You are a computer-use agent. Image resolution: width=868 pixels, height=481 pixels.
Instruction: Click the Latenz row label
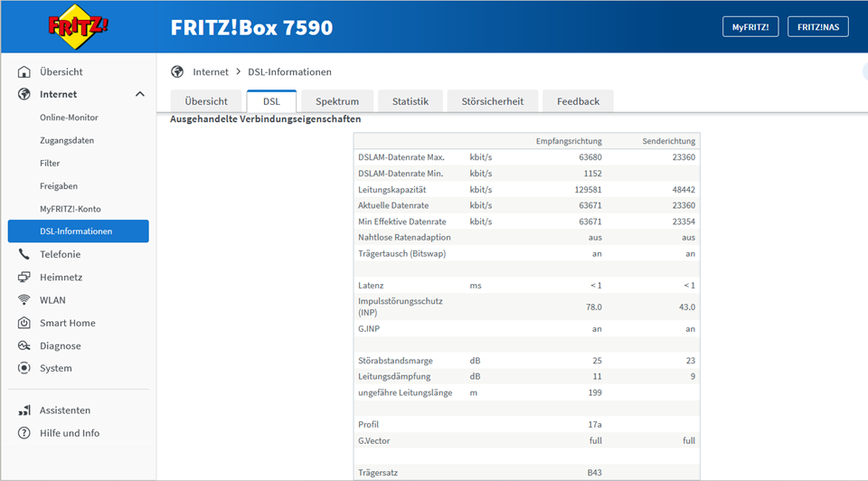(371, 286)
